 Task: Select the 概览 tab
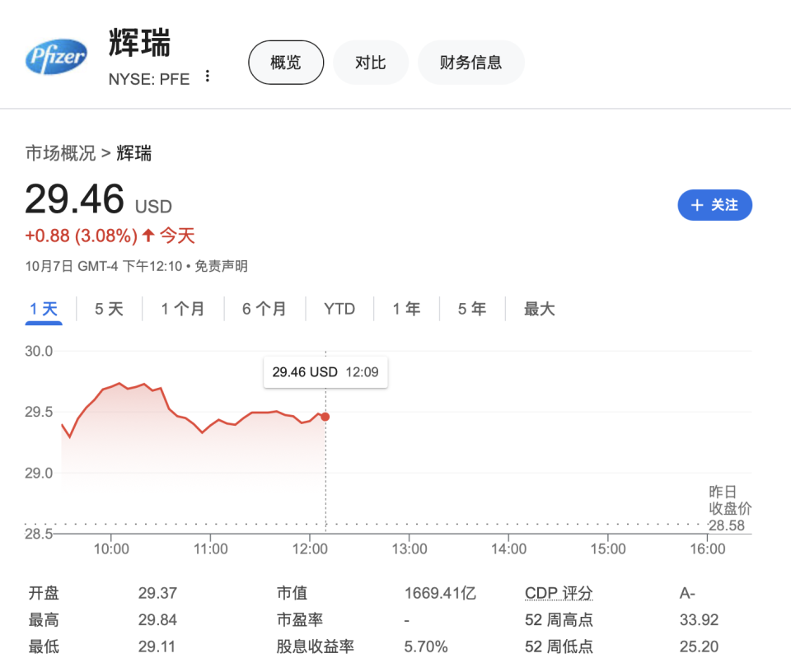pos(286,62)
